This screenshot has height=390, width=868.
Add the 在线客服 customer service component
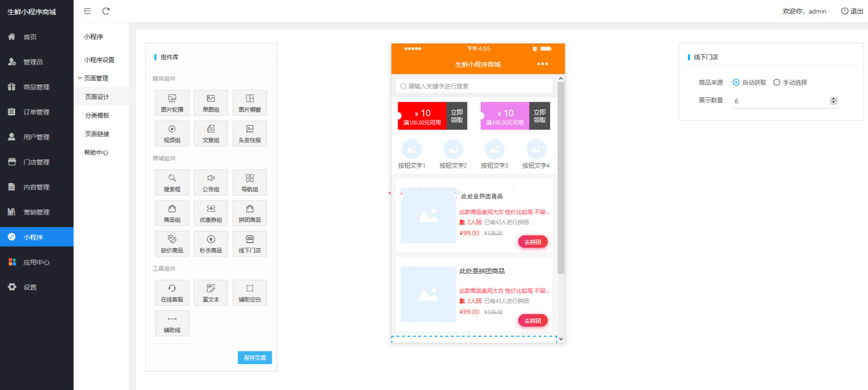pos(172,293)
